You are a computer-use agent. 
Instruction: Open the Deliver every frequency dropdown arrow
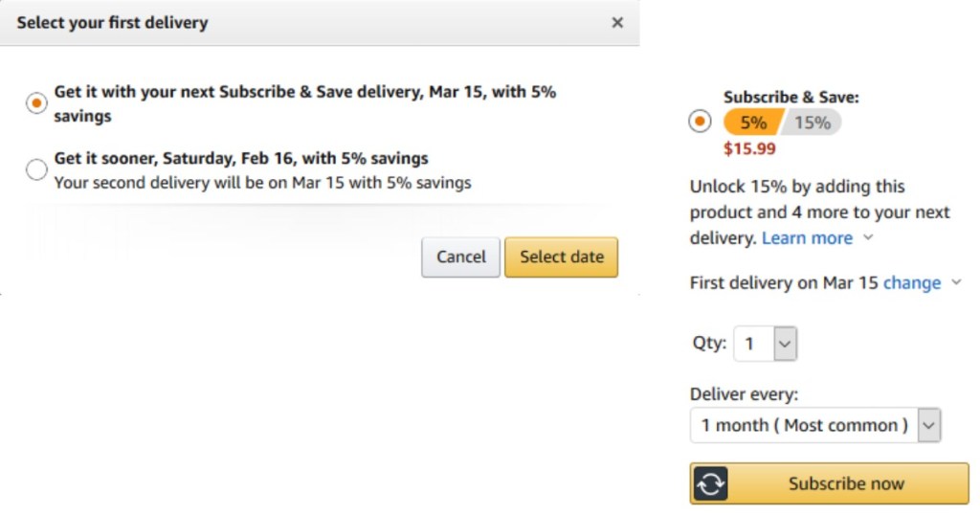928,426
